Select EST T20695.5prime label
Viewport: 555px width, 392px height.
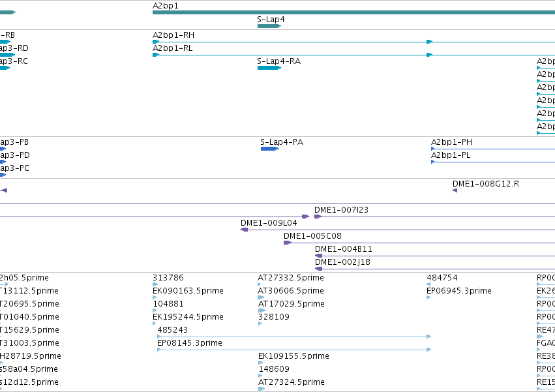pos(29,304)
